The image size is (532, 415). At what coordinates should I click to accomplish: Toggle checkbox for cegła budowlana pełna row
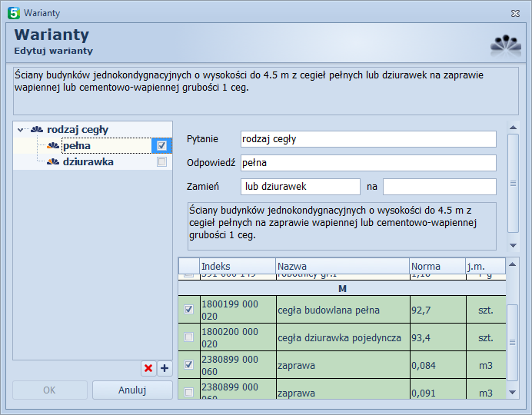coord(189,310)
